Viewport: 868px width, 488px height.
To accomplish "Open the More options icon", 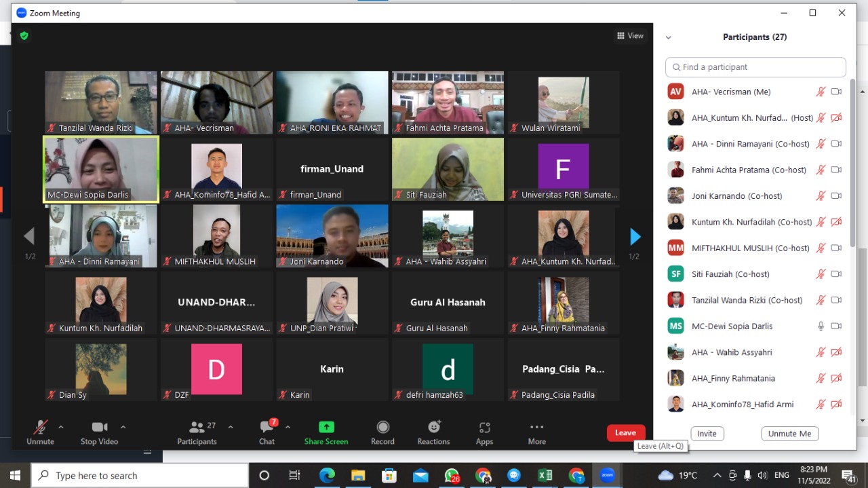I will click(x=536, y=432).
